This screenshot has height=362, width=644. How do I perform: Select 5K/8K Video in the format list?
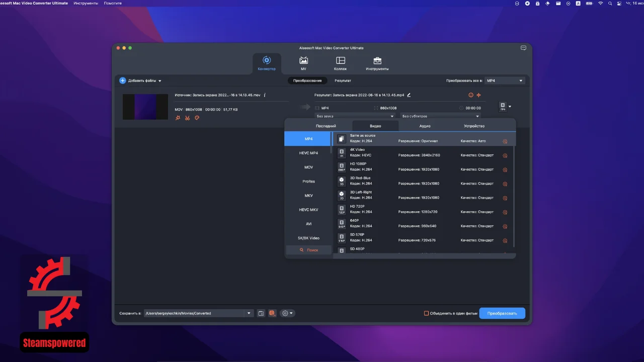[x=308, y=238]
